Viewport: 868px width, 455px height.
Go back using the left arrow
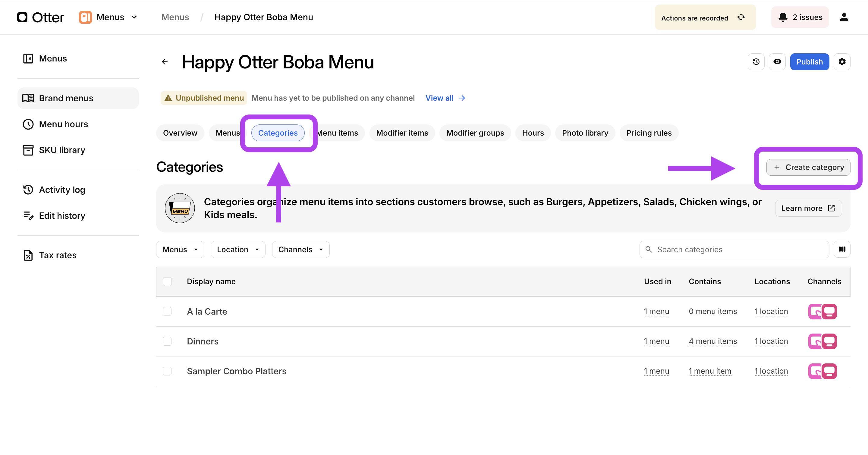click(x=165, y=62)
